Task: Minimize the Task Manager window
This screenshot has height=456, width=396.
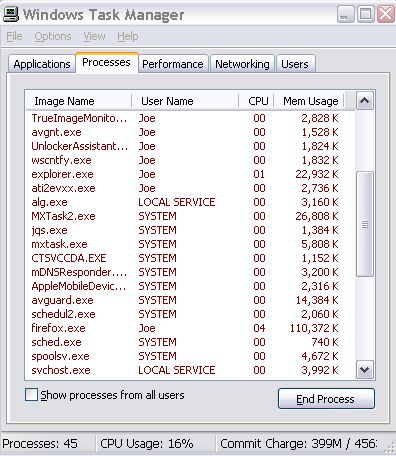Action: (346, 14)
